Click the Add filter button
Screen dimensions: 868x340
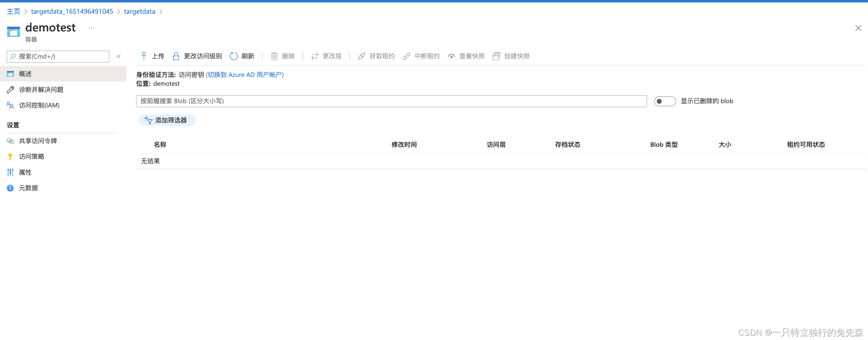167,120
